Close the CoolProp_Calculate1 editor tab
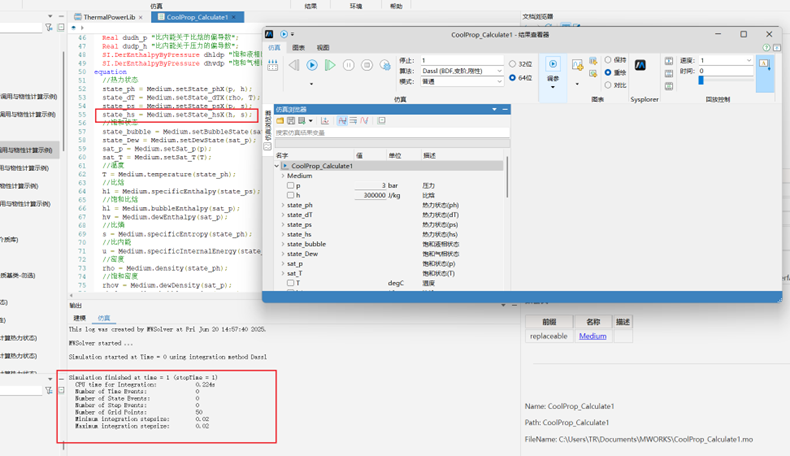 click(x=234, y=17)
